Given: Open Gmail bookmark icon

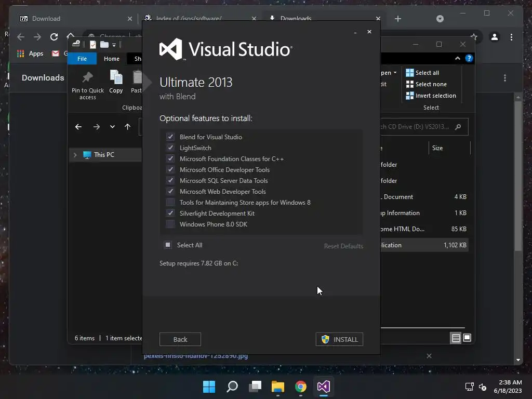Looking at the screenshot, I should click(55, 54).
